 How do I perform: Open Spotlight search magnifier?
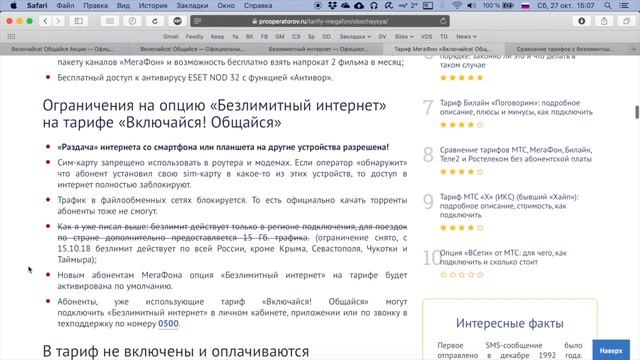tap(608, 5)
